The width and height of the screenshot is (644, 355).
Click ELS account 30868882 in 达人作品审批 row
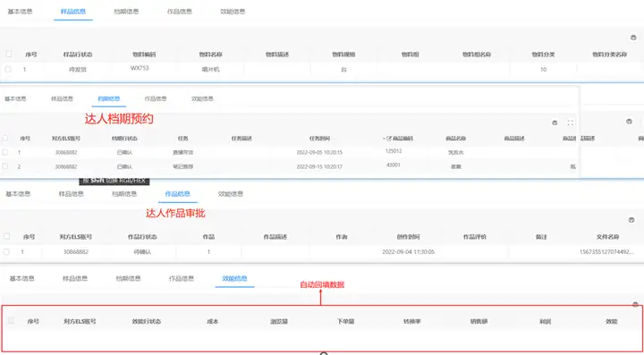pos(75,251)
